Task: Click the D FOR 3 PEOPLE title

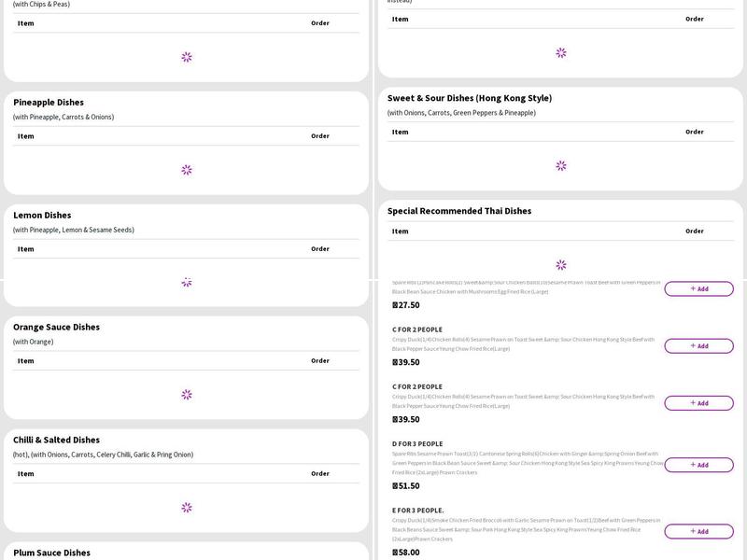Action: 417,443
